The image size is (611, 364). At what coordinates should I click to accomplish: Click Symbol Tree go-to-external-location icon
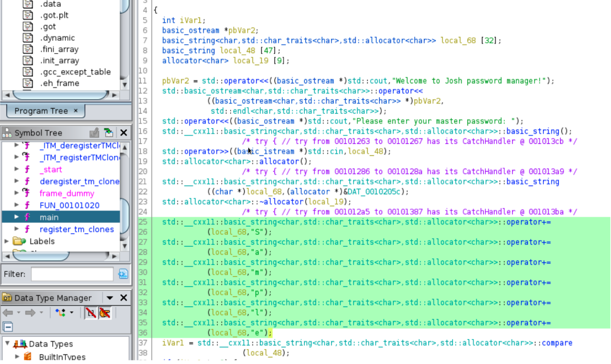(x=108, y=132)
